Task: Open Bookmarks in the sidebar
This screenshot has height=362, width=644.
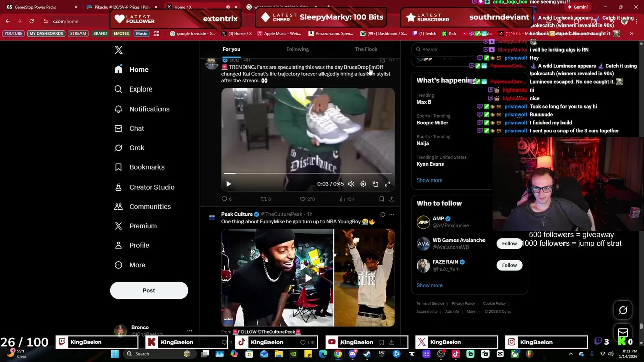Action: [139, 167]
